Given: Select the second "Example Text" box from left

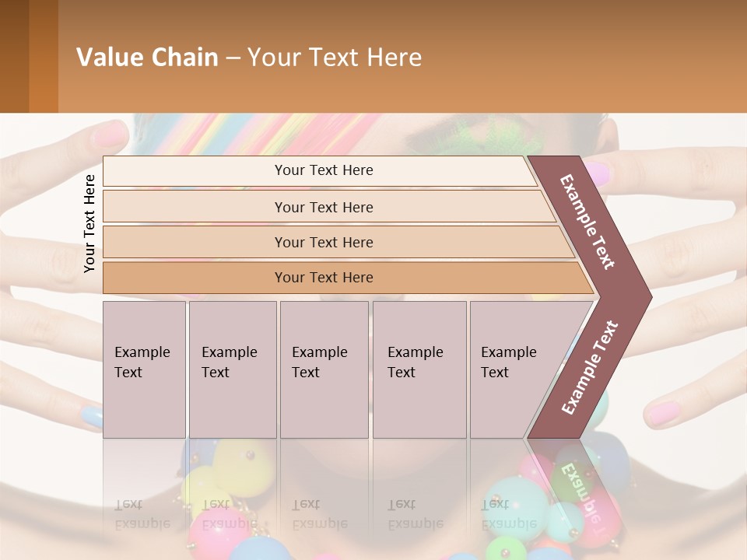Looking at the screenshot, I should coord(232,369).
